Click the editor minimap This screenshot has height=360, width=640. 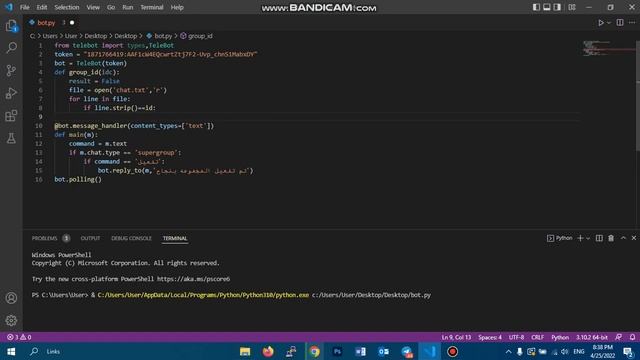608,48
